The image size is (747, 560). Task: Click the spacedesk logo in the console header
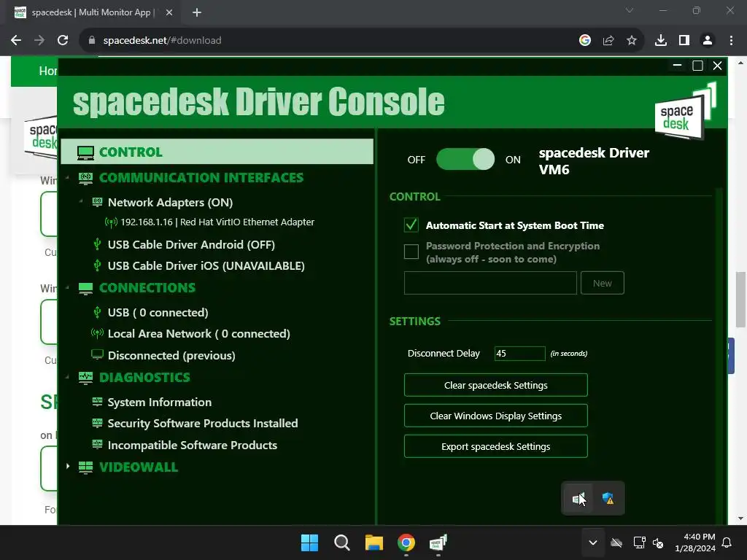click(x=684, y=111)
